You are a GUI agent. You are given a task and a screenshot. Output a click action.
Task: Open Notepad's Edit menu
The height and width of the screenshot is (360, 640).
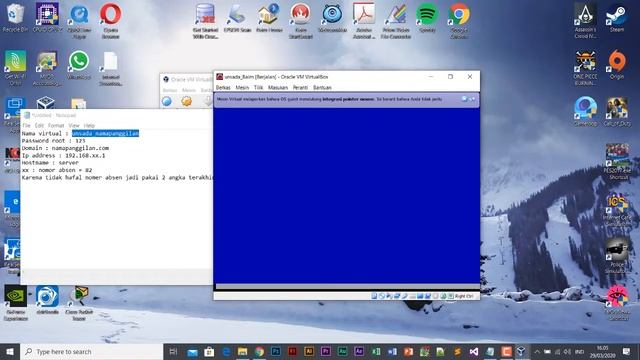tap(39, 125)
